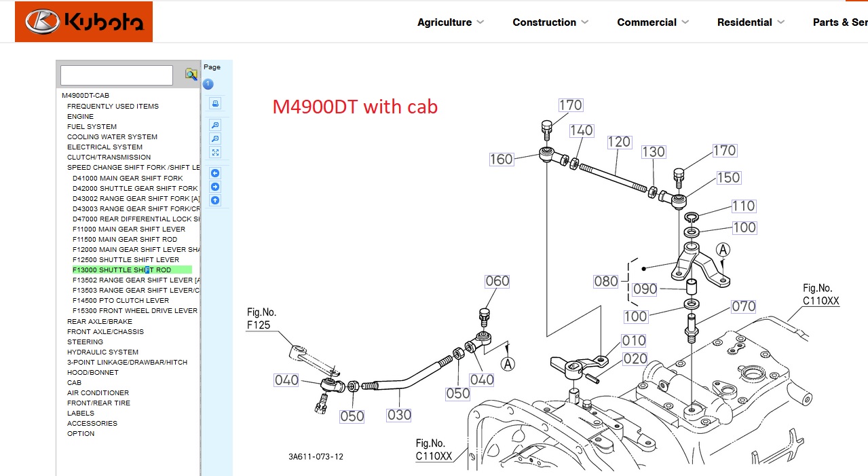Click part callout 150 in diagram
This screenshot has width=868, height=476.
click(728, 177)
